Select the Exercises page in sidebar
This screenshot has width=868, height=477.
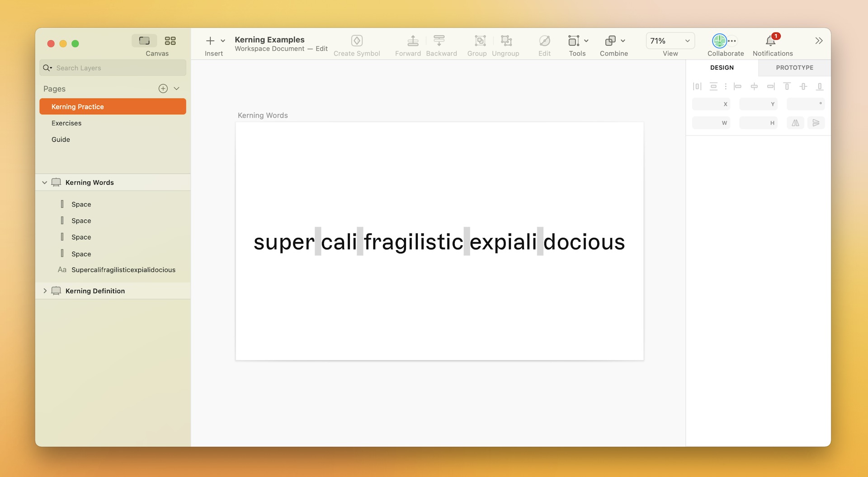(x=66, y=123)
